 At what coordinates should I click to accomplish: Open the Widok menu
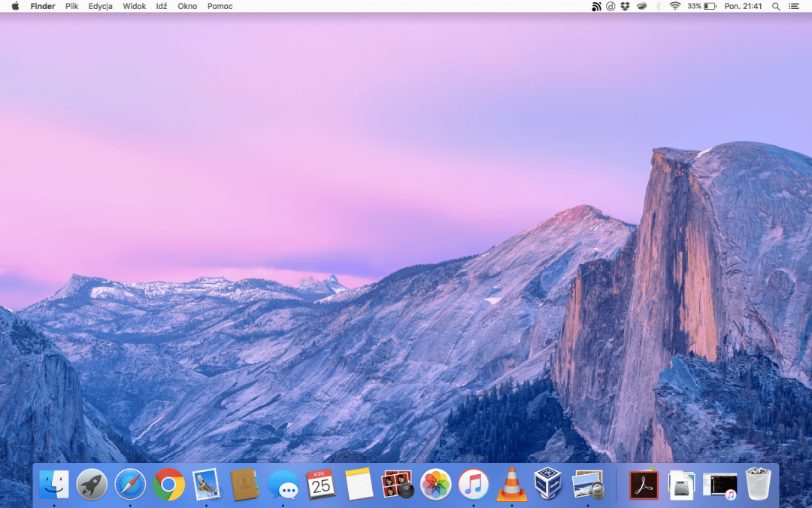135,6
